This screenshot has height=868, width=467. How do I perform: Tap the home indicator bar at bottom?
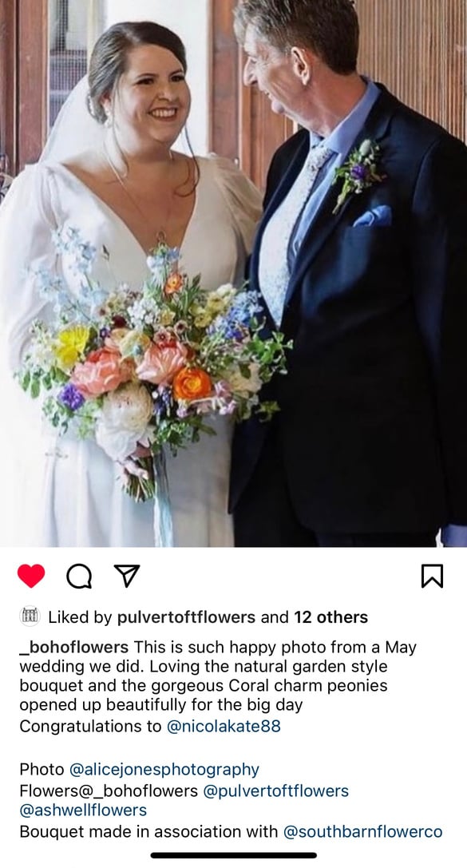[233, 855]
